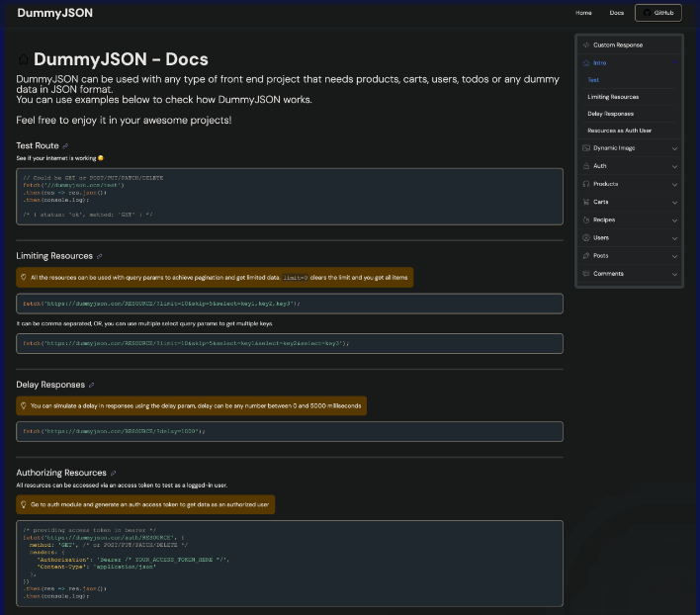Click the GitHub button
700x615 pixels.
coord(658,13)
